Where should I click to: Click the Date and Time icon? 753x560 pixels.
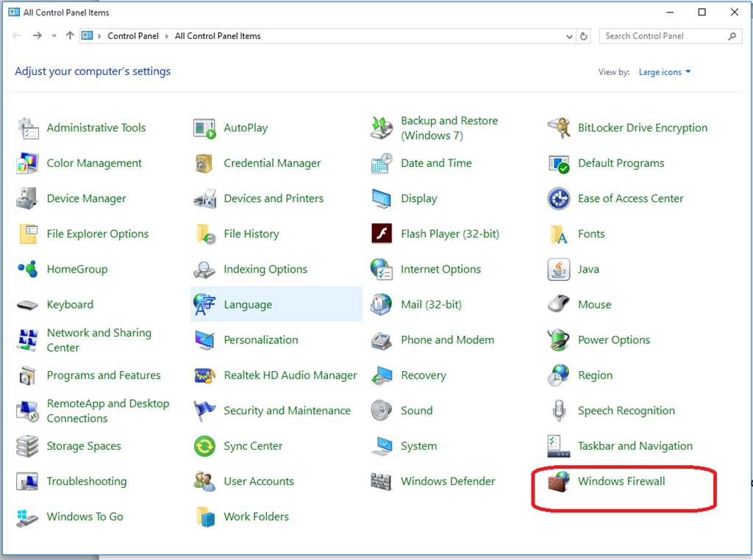click(382, 164)
